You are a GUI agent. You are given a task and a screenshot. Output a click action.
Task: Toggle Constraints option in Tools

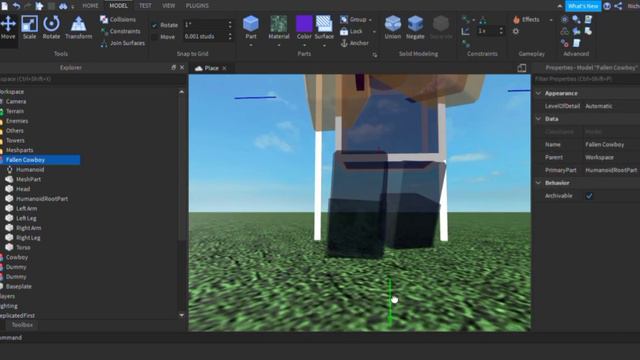pyautogui.click(x=120, y=31)
